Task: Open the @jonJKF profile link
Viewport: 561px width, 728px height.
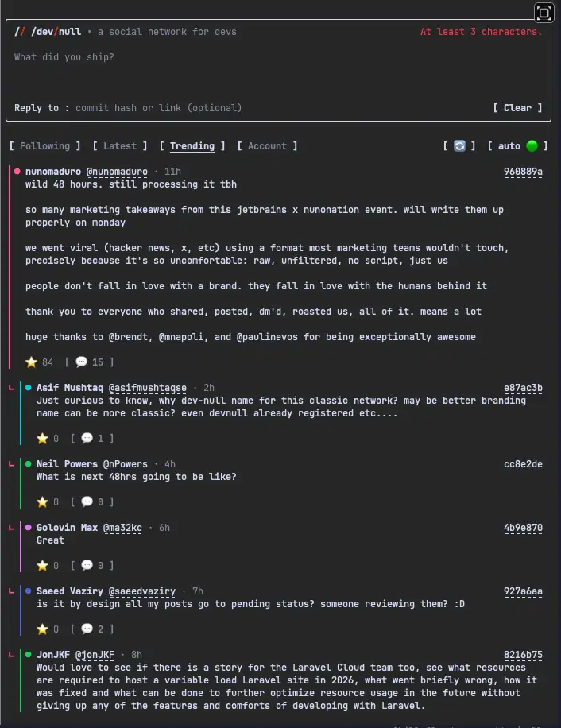Action: [95, 655]
